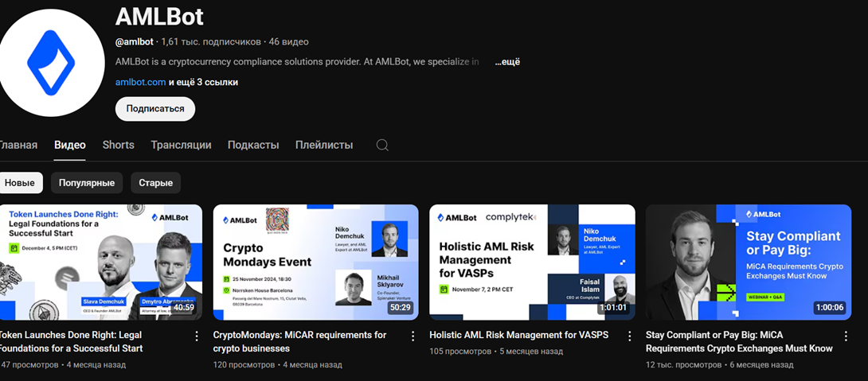Viewport: 868px width, 381px height.
Task: Sort videos by Старые
Action: [155, 183]
